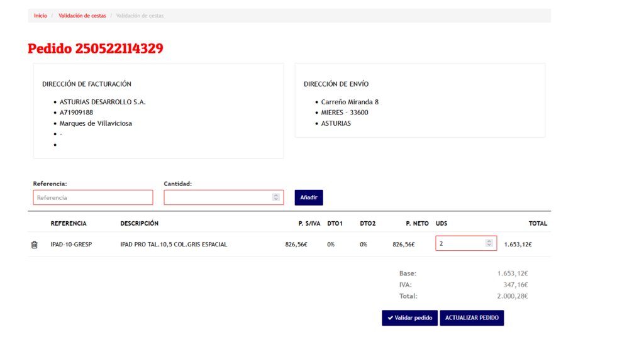Screen dimensions: 644x342
Task: Focus the Referencia input field
Action: 93,197
